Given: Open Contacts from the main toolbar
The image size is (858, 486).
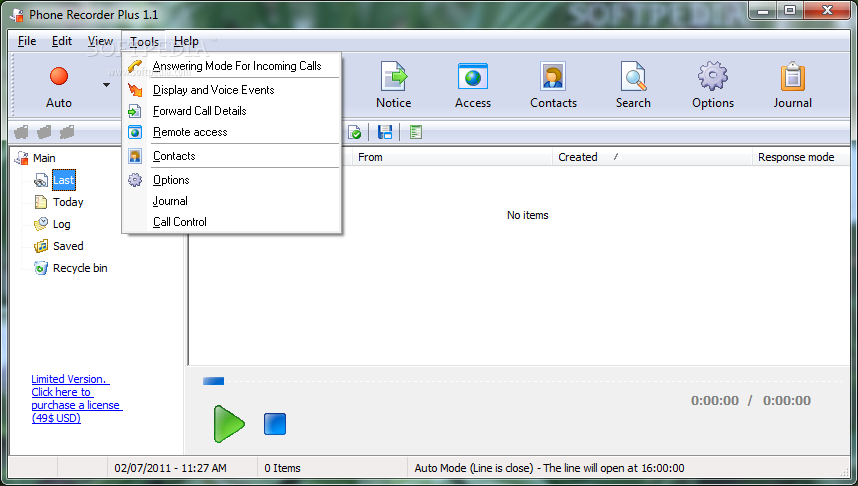Looking at the screenshot, I should pos(553,86).
